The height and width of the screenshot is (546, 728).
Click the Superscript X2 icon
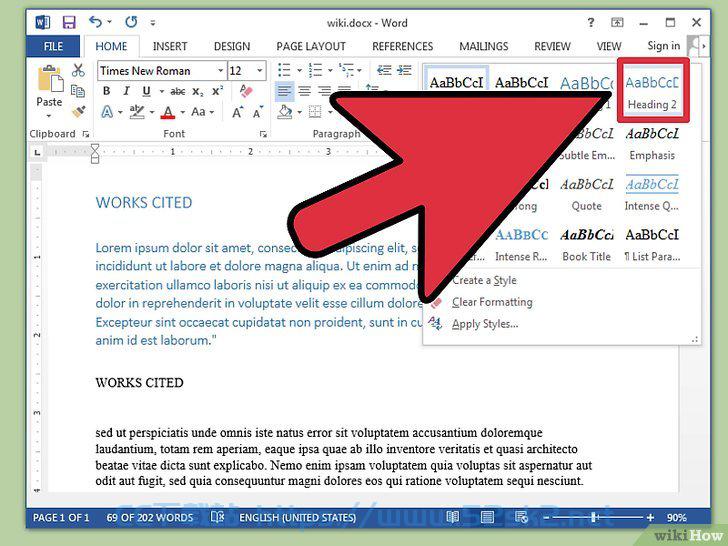(x=217, y=91)
